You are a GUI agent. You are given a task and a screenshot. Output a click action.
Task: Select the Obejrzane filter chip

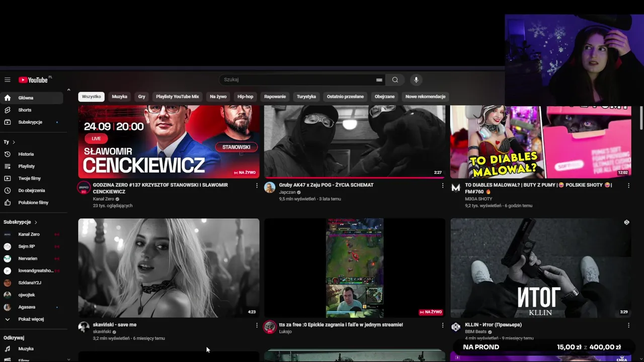tap(385, 97)
